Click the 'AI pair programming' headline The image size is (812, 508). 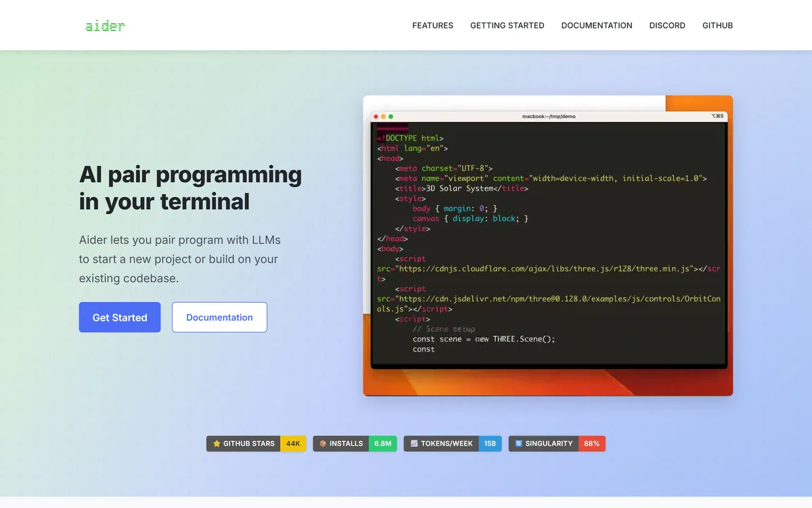[190, 188]
